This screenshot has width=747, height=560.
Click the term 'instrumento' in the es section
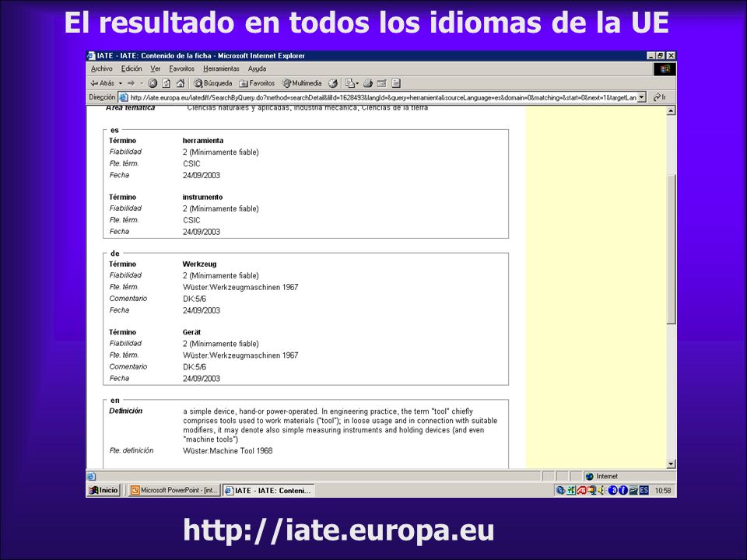click(202, 197)
